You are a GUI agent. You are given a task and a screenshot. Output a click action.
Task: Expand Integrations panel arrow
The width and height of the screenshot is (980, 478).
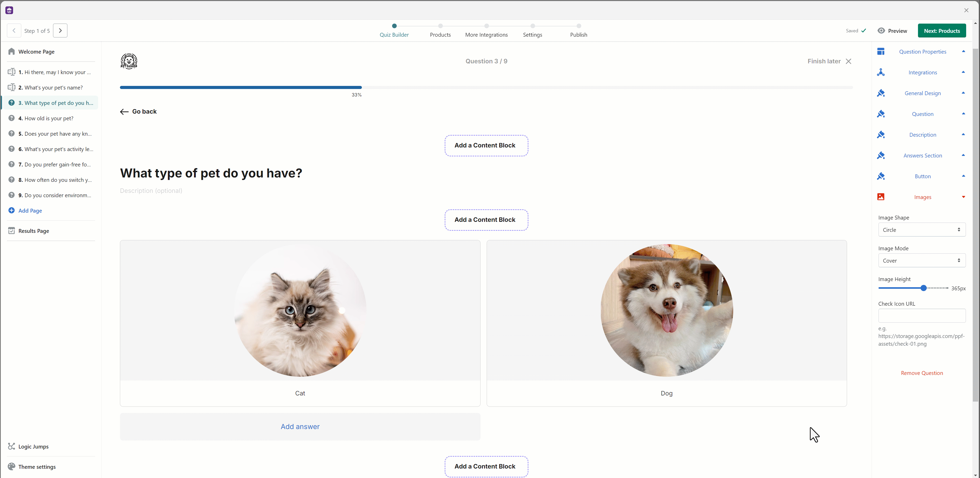point(963,72)
